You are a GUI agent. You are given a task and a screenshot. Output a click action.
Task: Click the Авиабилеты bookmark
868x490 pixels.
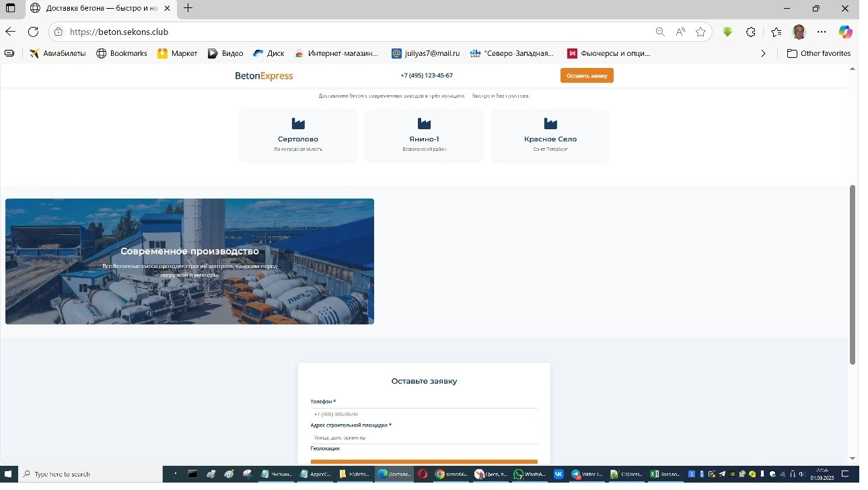point(58,53)
